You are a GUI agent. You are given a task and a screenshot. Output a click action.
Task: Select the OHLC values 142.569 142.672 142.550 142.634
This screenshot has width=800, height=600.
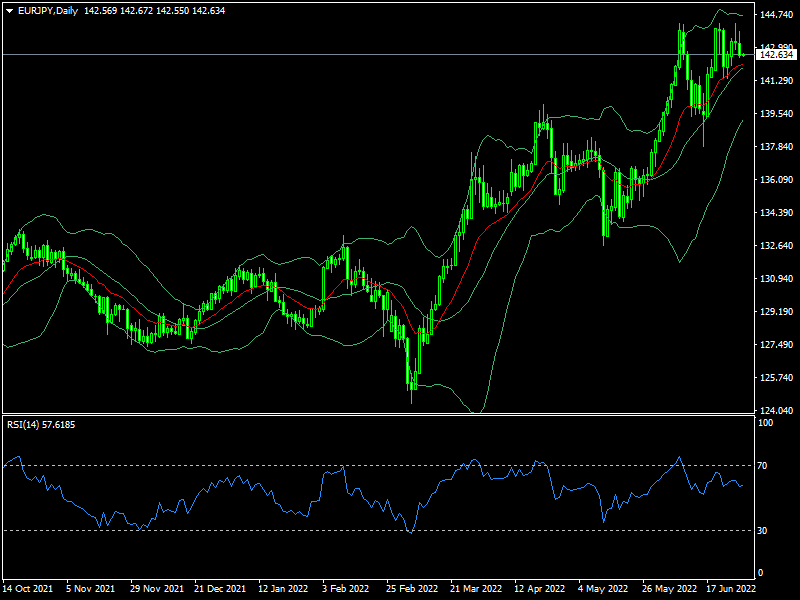coord(154,11)
